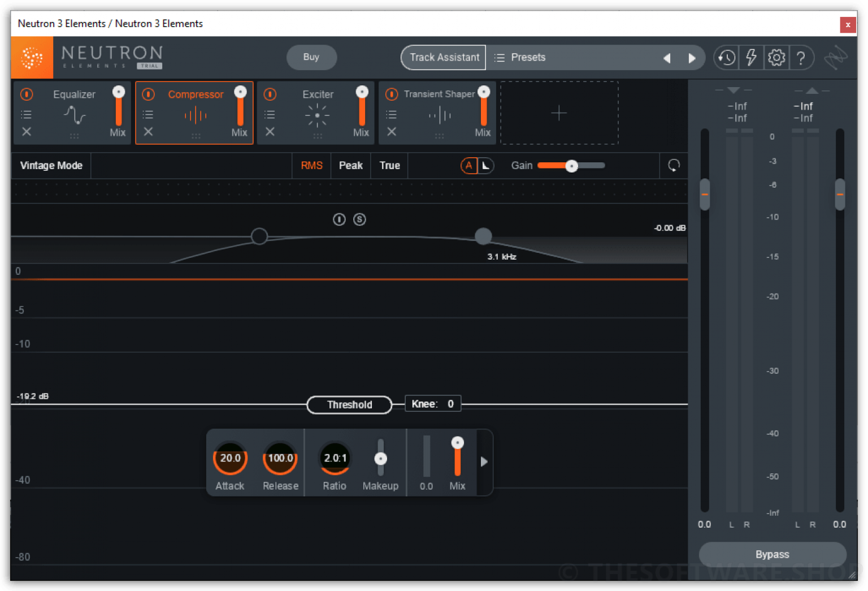Toggle the auto release L-shaped button
Screen dimensions: 868x591
(x=485, y=166)
